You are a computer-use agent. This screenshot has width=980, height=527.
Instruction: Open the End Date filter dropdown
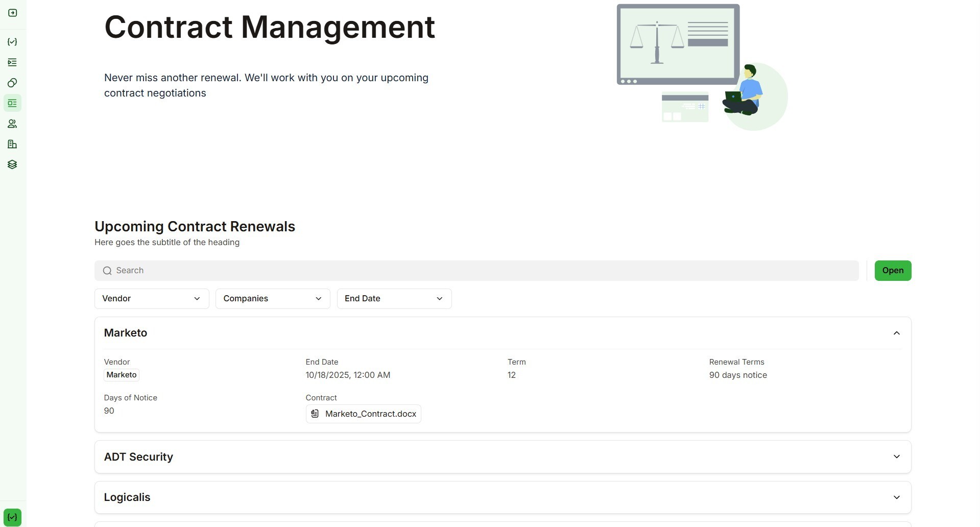tap(394, 299)
